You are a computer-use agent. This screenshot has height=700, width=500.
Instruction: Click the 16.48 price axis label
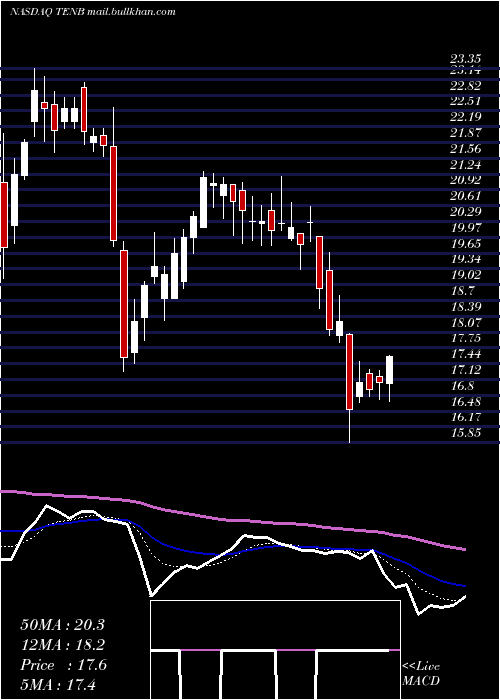(x=465, y=401)
